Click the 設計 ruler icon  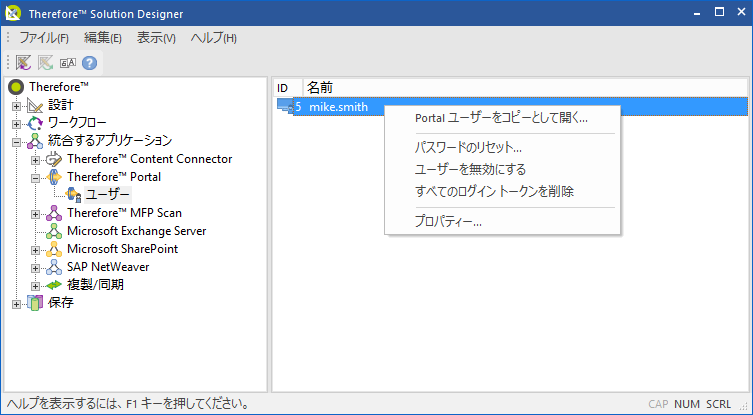coord(36,105)
